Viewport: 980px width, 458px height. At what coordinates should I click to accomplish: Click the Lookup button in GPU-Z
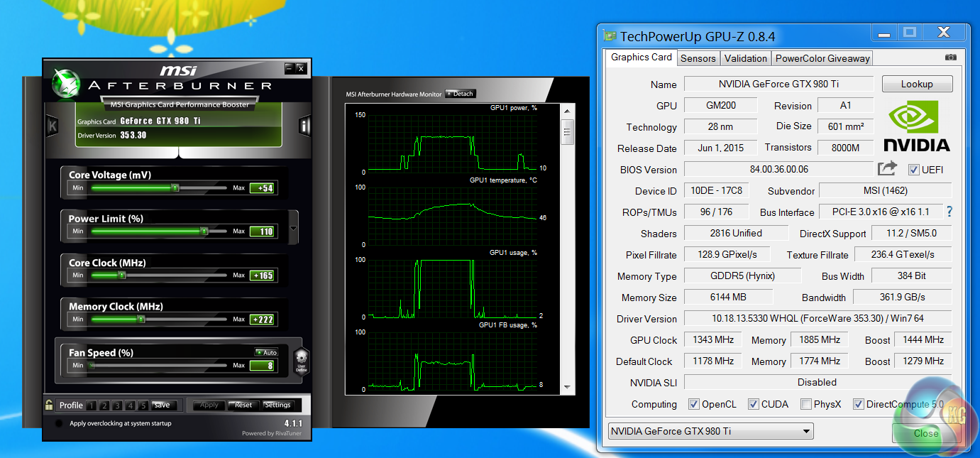917,84
